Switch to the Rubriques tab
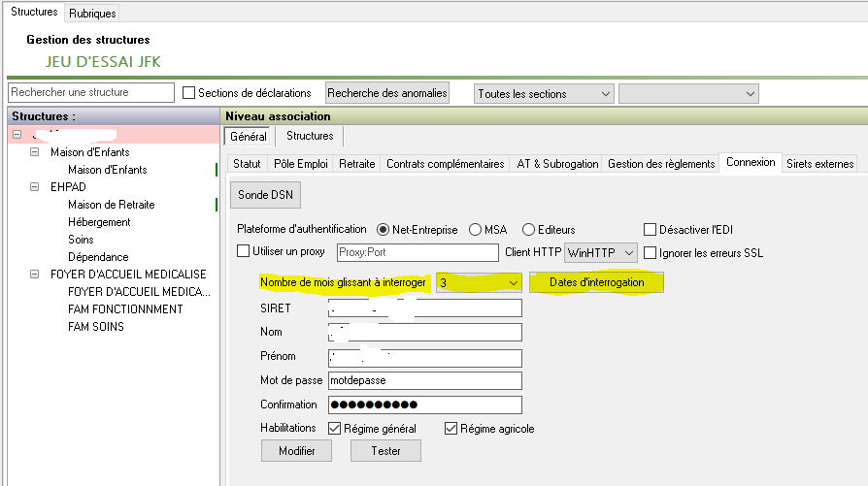This screenshot has width=868, height=486. click(x=92, y=14)
